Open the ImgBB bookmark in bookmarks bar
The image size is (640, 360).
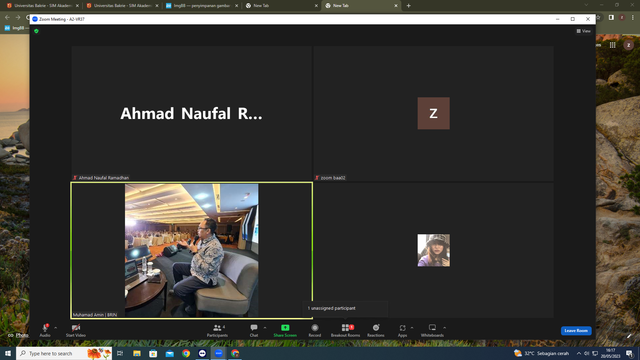point(15,28)
